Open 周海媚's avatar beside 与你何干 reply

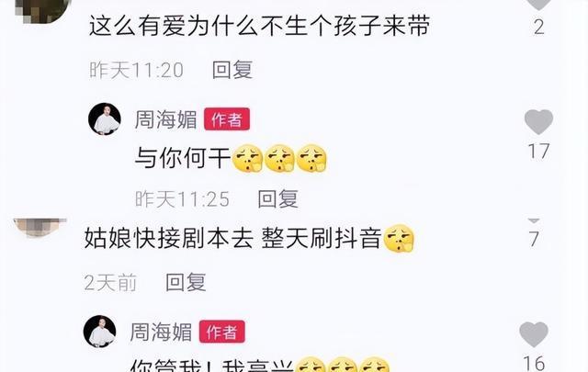[x=104, y=118]
